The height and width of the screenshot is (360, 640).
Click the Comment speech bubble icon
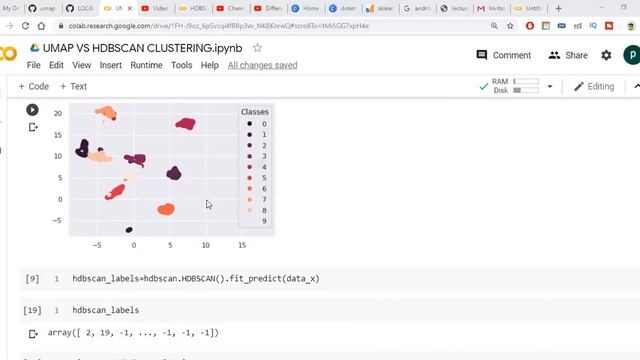[x=482, y=55]
